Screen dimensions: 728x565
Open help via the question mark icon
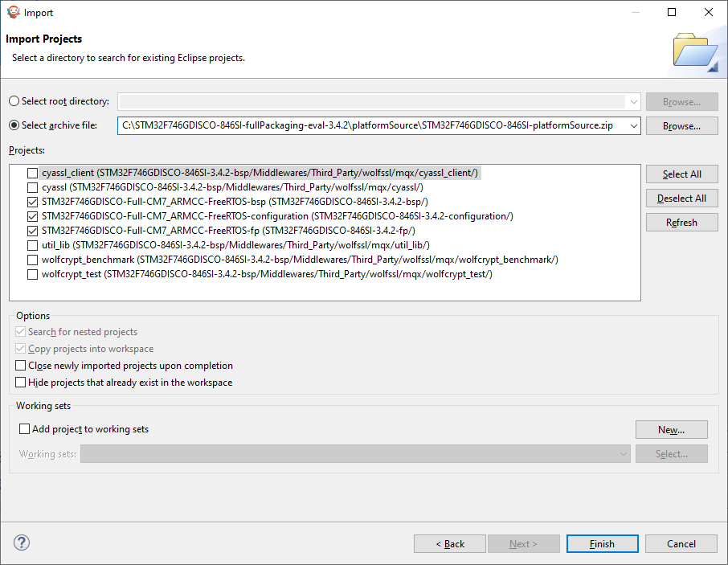[x=21, y=542]
